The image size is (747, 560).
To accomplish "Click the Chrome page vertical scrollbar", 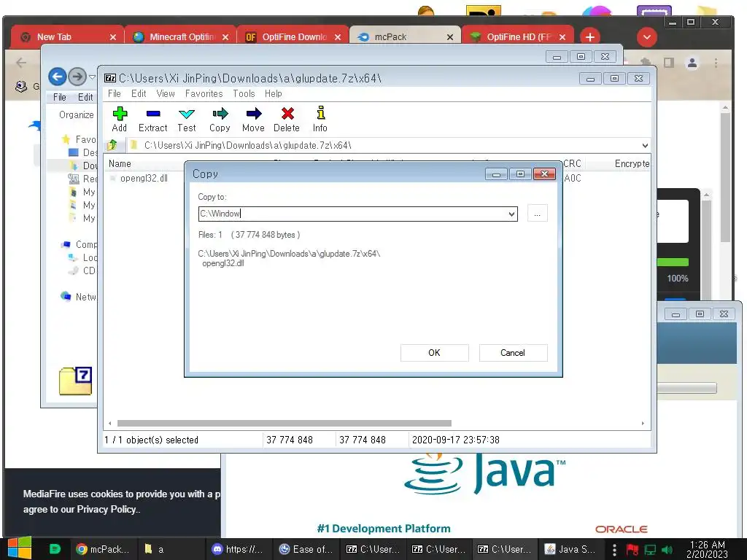I will (725, 176).
